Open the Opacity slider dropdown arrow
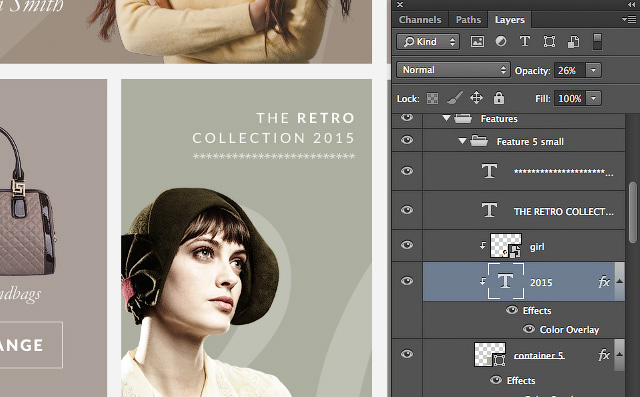This screenshot has width=640, height=397. pyautogui.click(x=593, y=70)
